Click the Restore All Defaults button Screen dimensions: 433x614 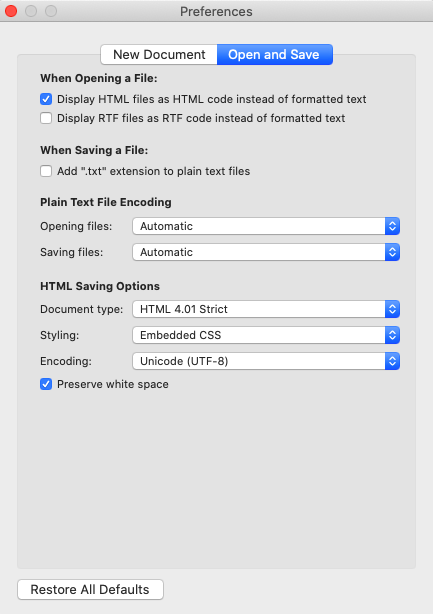coord(90,589)
